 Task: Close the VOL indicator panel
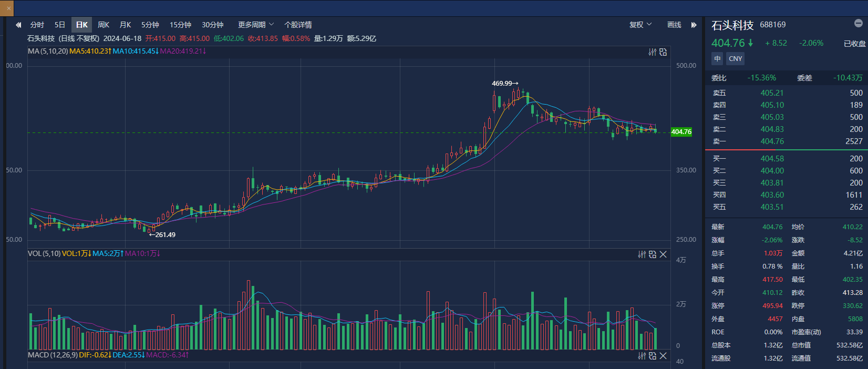coord(663,254)
